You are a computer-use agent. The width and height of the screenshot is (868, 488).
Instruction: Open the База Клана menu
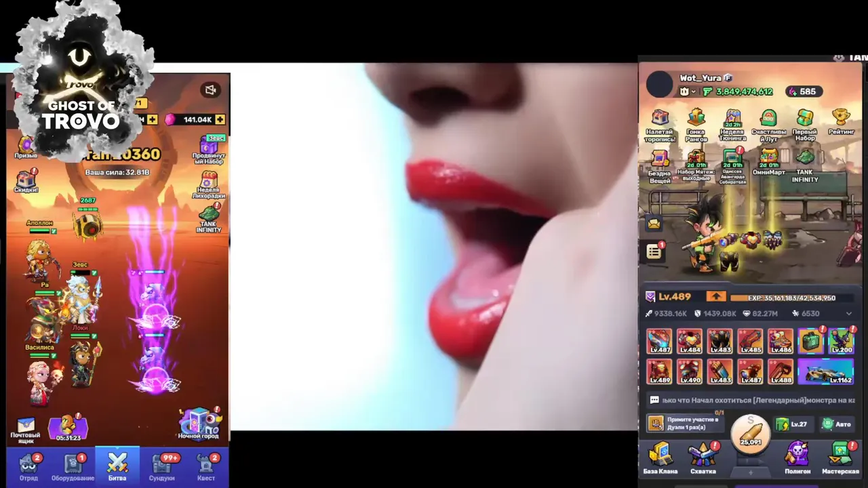[x=660, y=458]
